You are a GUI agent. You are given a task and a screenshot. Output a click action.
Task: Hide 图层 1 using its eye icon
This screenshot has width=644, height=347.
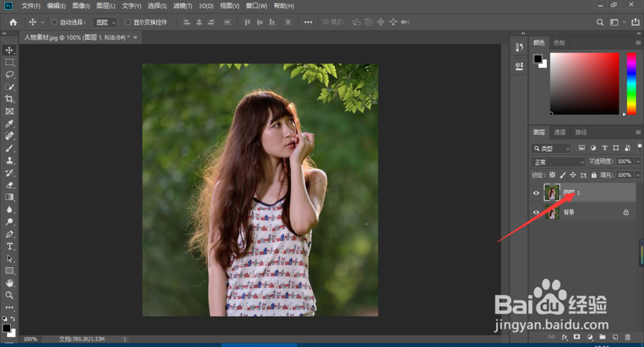point(536,193)
